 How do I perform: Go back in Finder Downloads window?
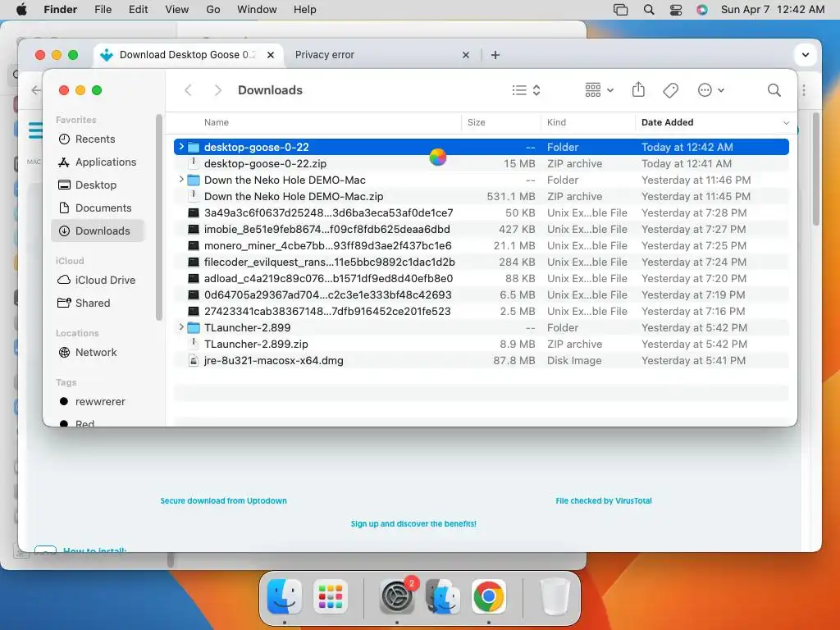click(188, 90)
